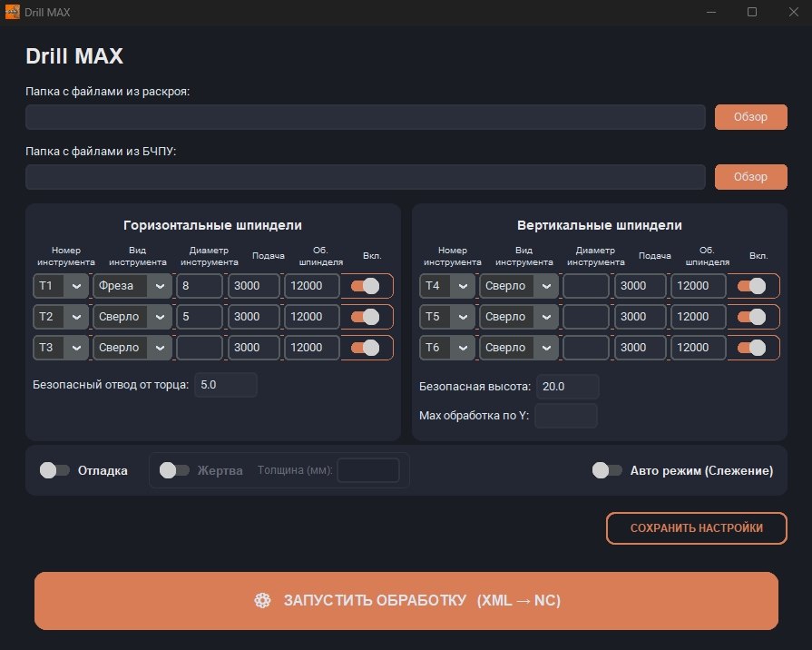Expand the Сверло tool type dropdown for T6
Screen dimensions: 812x650
(519, 348)
